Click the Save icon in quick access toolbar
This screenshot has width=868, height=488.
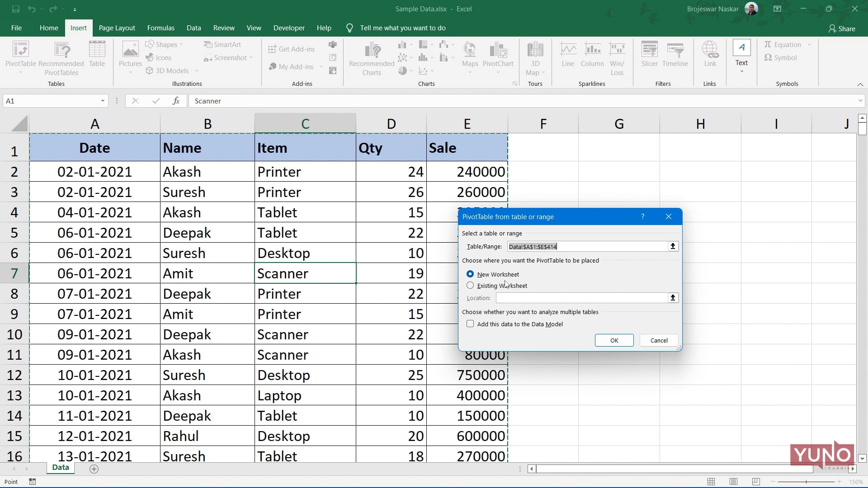point(16,9)
